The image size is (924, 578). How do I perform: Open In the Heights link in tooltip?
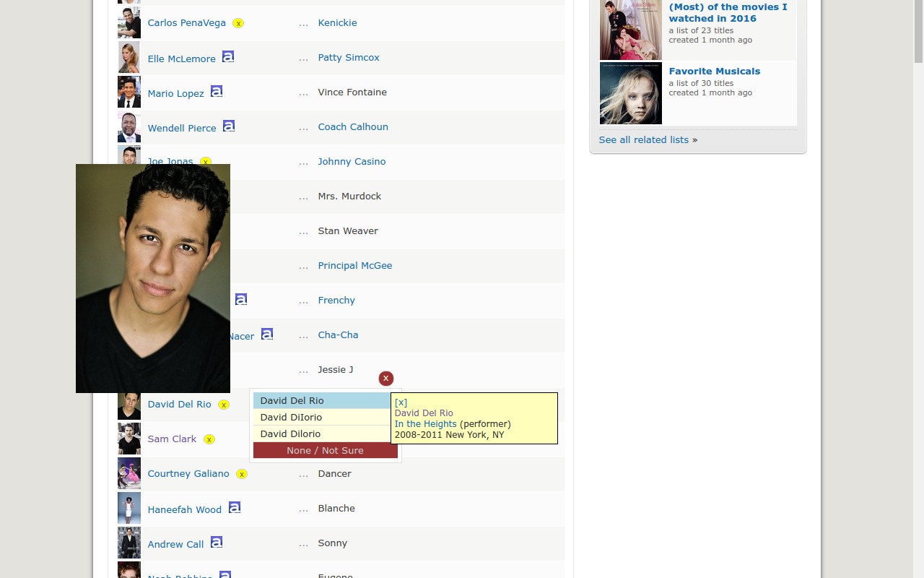click(x=426, y=424)
